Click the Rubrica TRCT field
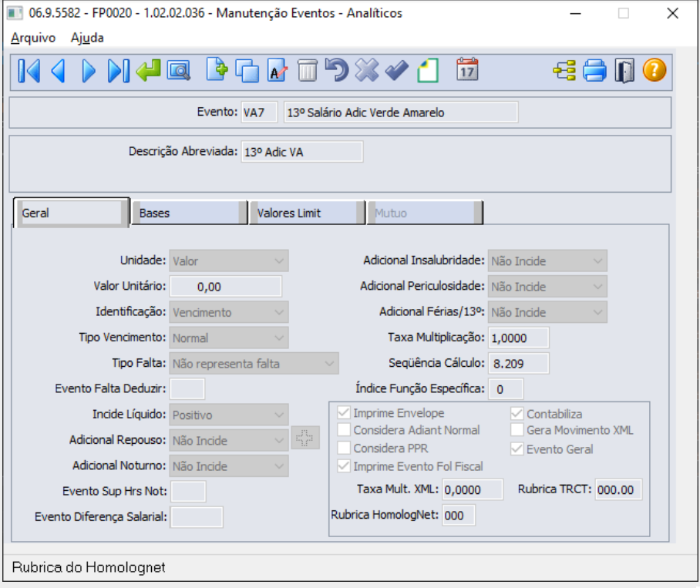This screenshot has height=588, width=700. pyautogui.click(x=618, y=489)
